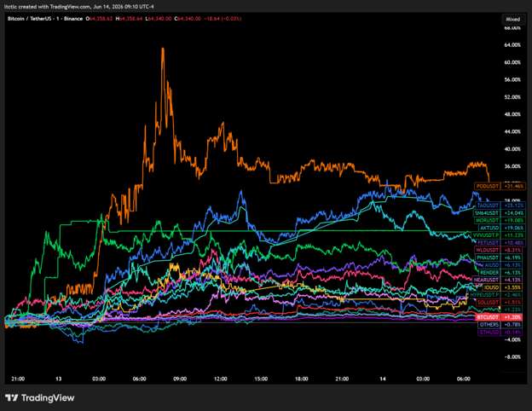
Task: Click the +0.78% value beside OTHERS
Action: click(x=512, y=325)
